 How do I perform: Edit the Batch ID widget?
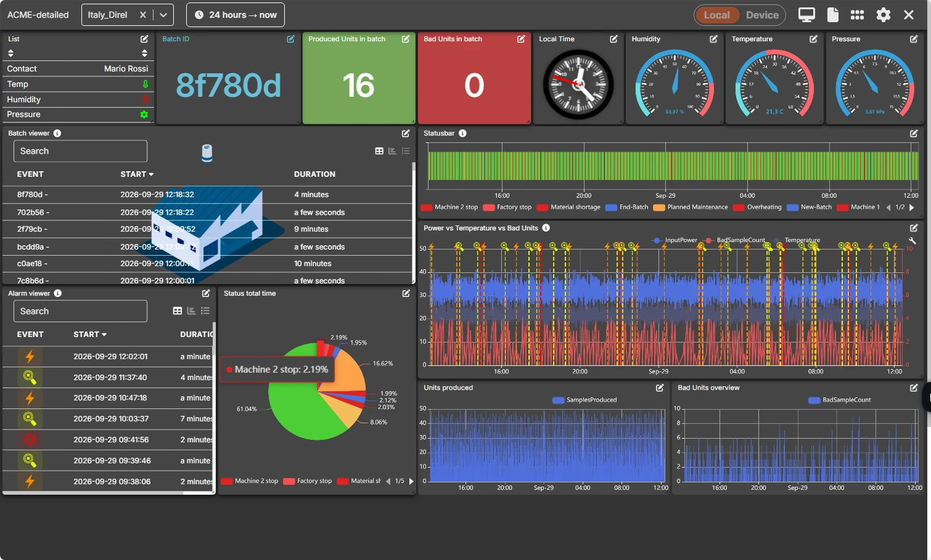(x=290, y=39)
